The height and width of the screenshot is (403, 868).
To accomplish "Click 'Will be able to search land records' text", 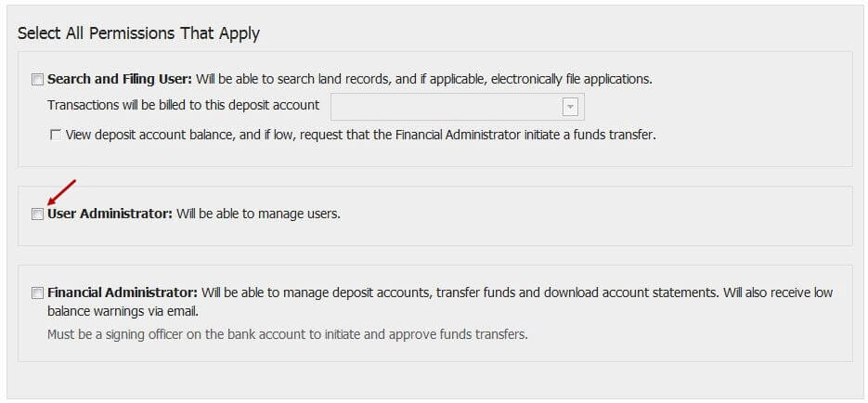I will (292, 79).
